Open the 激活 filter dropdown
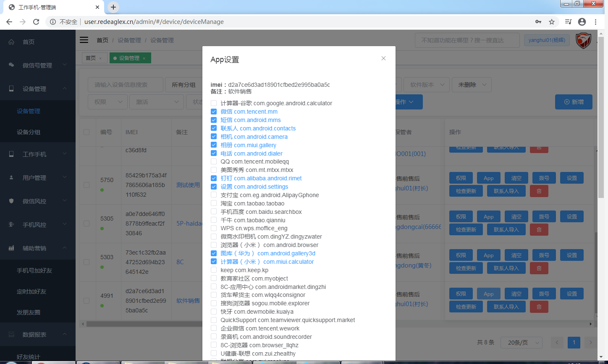Screen dimensions: 608x364 [157, 102]
